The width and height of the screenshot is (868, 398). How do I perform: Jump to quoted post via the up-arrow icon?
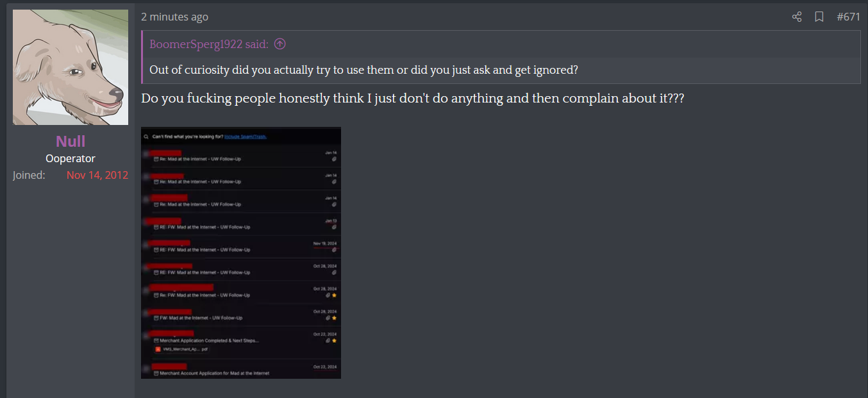click(x=280, y=44)
